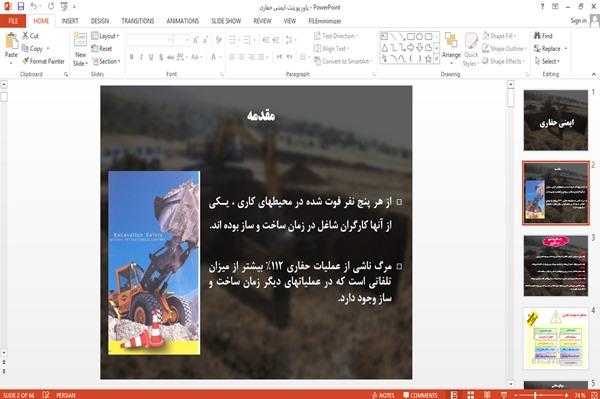Toggle Underline formatting
Viewport: 600px width, 399px height.
click(x=151, y=57)
